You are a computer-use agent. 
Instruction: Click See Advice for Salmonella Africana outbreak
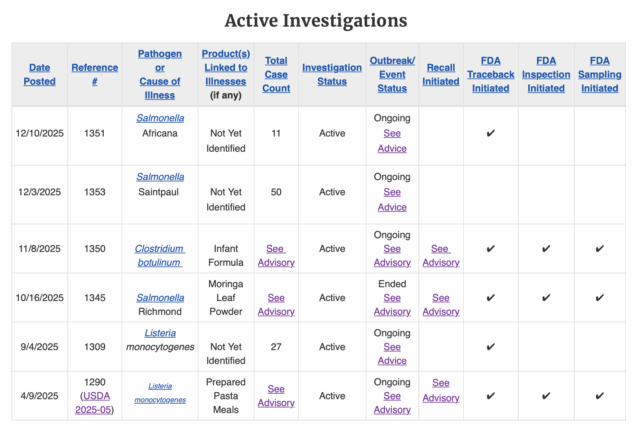(x=392, y=141)
